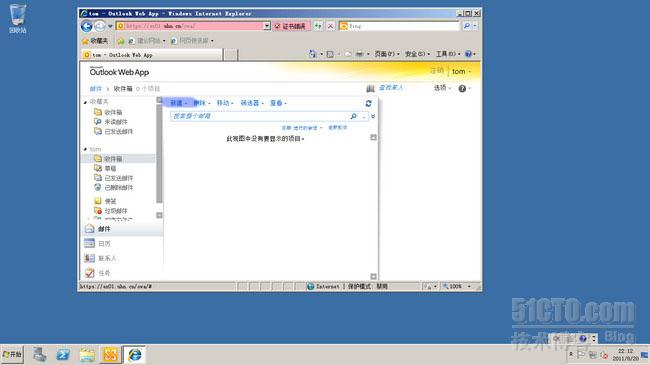Open the 安全(S) safety menu
The height and width of the screenshot is (365, 650).
coord(417,54)
